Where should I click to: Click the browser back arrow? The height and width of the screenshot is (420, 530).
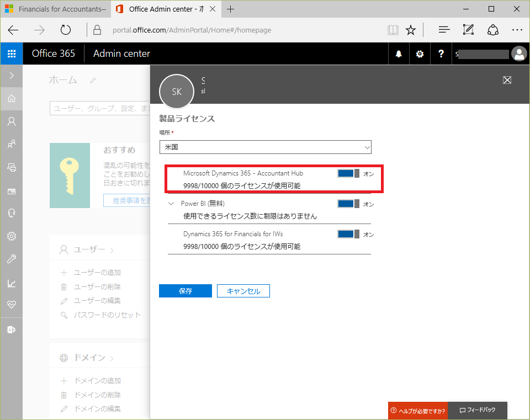pos(13,30)
